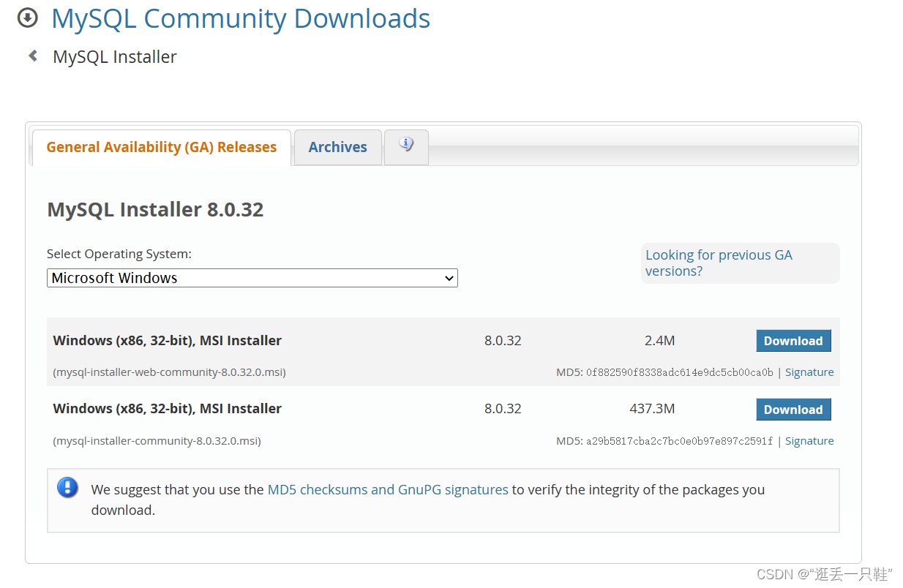Click the blue exclamation info icon in the notice box
This screenshot has width=903, height=588.
coord(67,488)
